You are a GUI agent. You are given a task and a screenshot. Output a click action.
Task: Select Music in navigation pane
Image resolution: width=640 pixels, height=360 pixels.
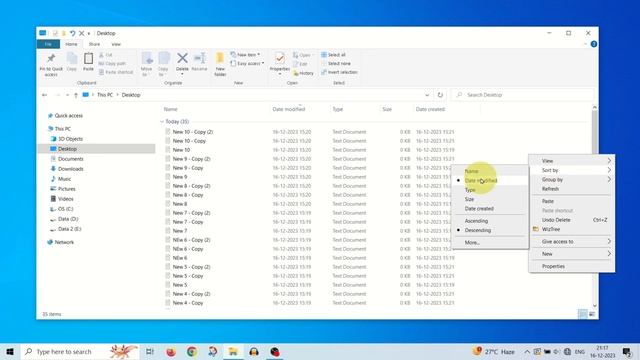(x=64, y=179)
